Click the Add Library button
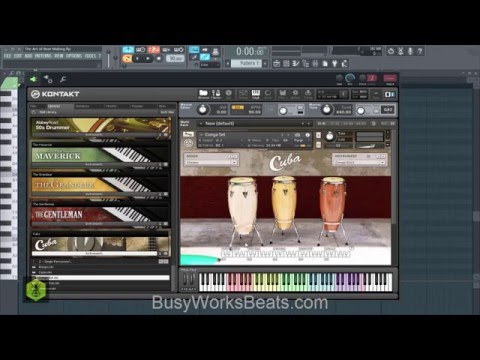The width and height of the screenshot is (480, 360). 48,112
